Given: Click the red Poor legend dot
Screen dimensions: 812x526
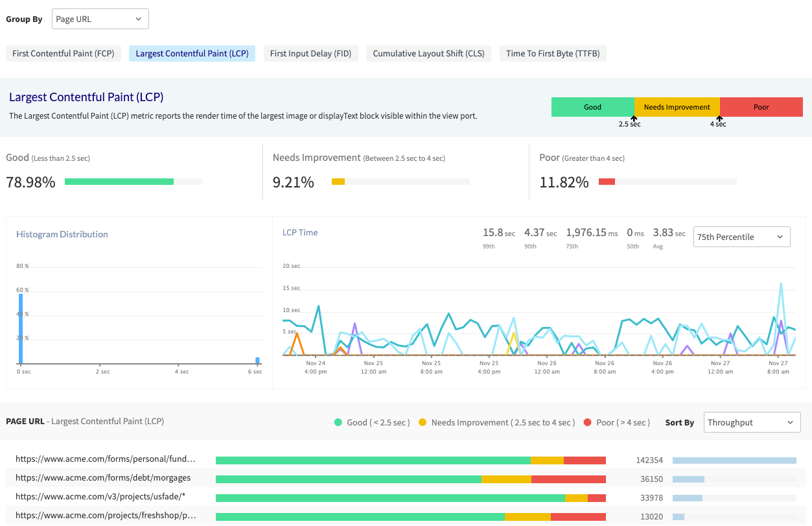Looking at the screenshot, I should [588, 422].
